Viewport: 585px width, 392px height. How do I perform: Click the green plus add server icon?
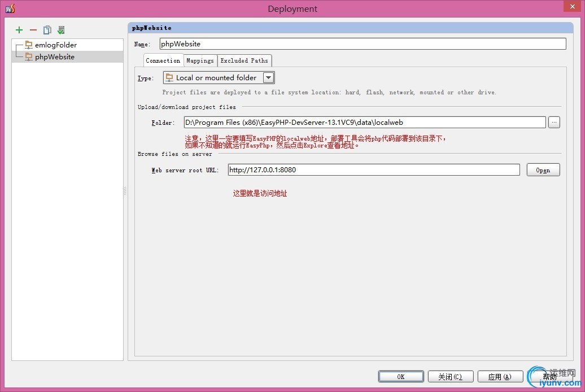point(19,30)
